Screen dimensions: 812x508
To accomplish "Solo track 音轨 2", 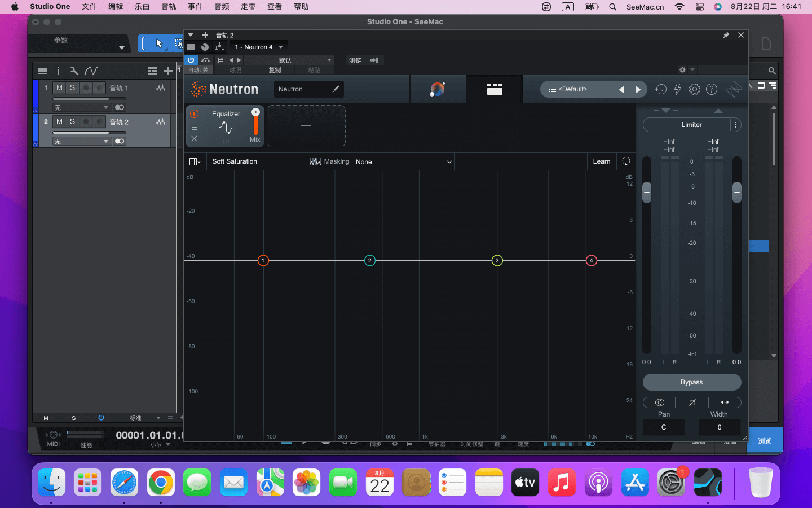I will [72, 122].
